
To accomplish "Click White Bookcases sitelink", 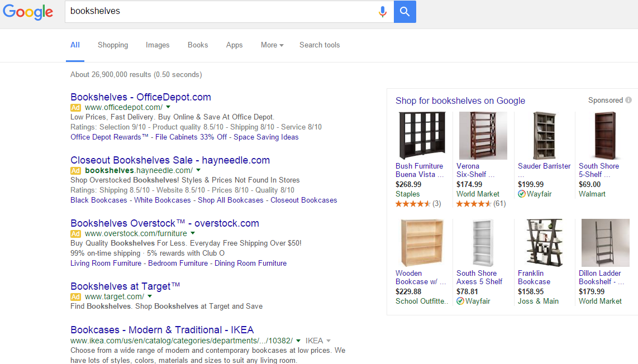I will click(x=163, y=200).
